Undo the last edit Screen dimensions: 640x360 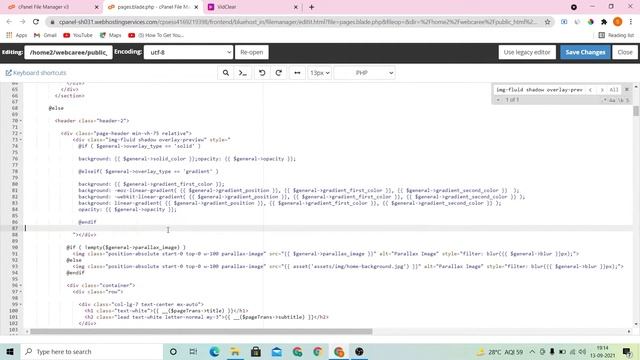(x=262, y=73)
